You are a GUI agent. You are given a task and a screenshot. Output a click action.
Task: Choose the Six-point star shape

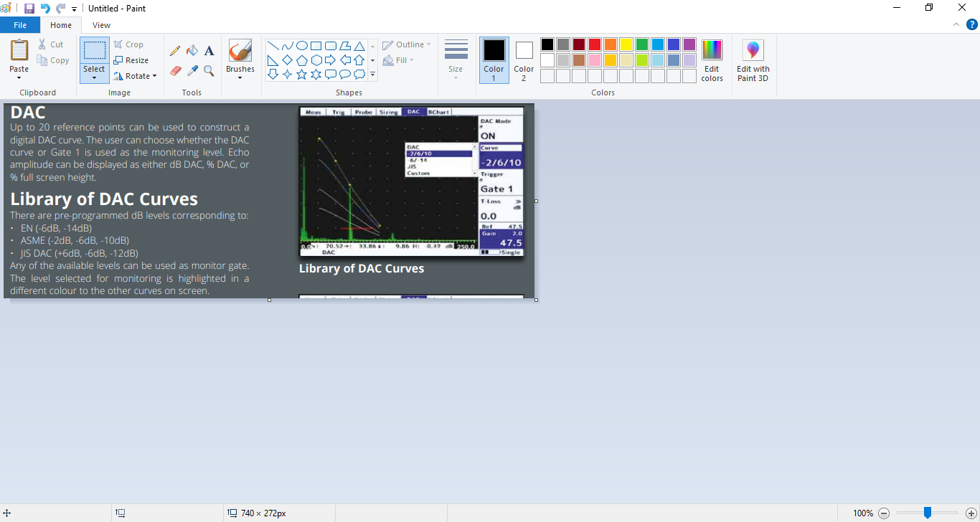316,74
